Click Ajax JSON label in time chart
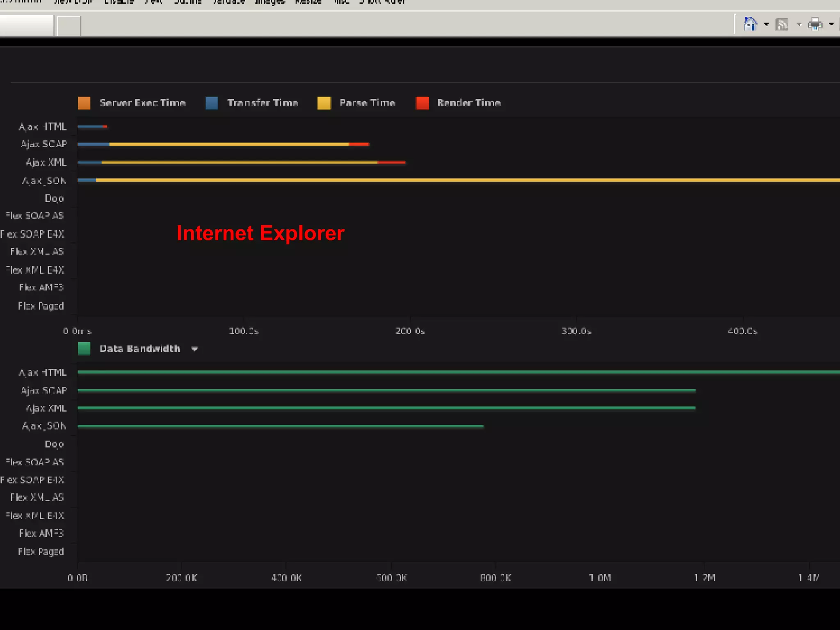The height and width of the screenshot is (630, 840). [x=44, y=181]
